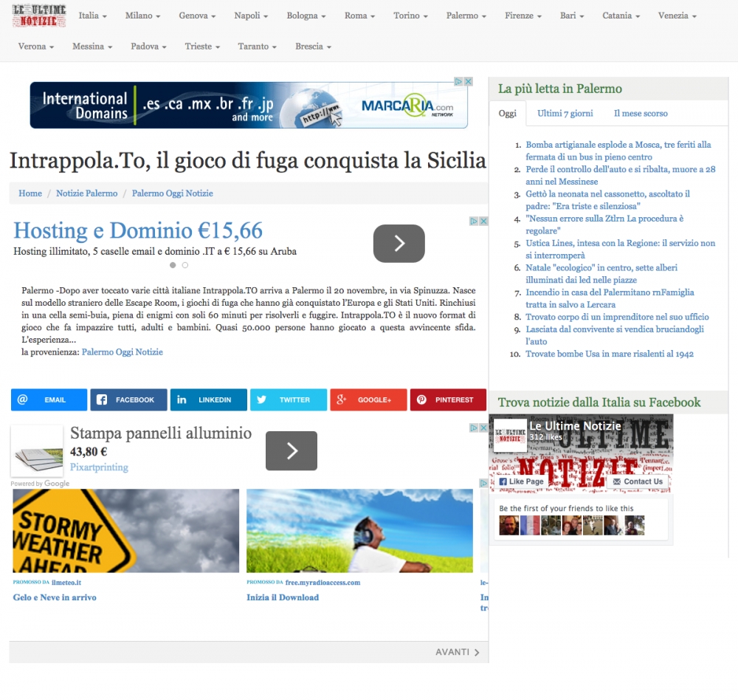Expand the Brescia dropdown in navbar

(x=313, y=47)
